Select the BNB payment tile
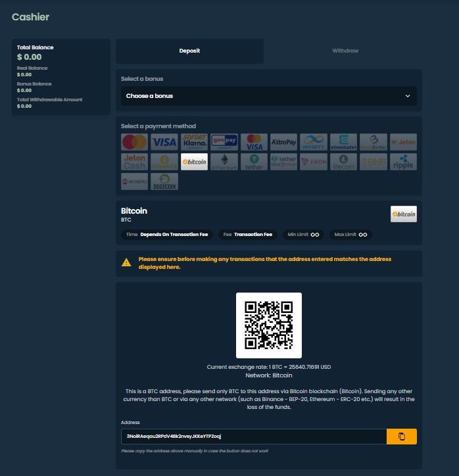Image resolution: width=459 pixels, height=476 pixels. pyautogui.click(x=374, y=162)
